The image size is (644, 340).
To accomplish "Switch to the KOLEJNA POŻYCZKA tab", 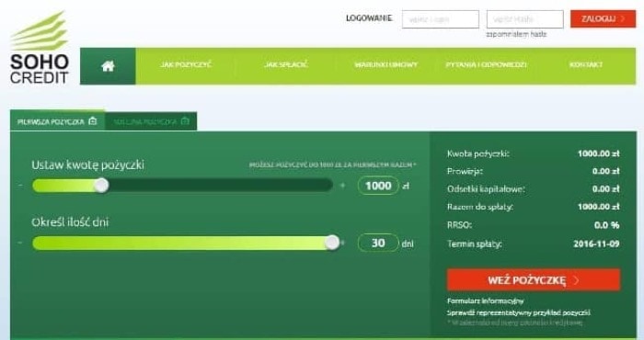I will click(151, 121).
